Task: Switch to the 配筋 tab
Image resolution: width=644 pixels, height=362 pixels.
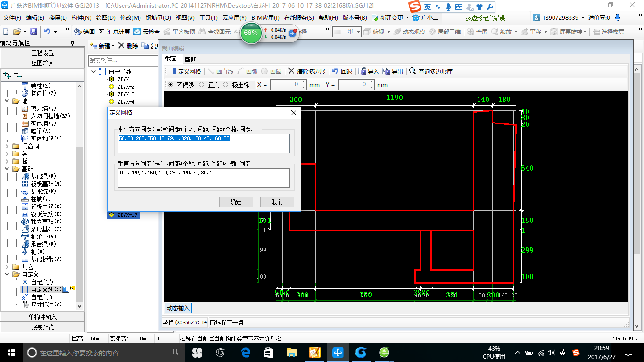Action: [190, 59]
